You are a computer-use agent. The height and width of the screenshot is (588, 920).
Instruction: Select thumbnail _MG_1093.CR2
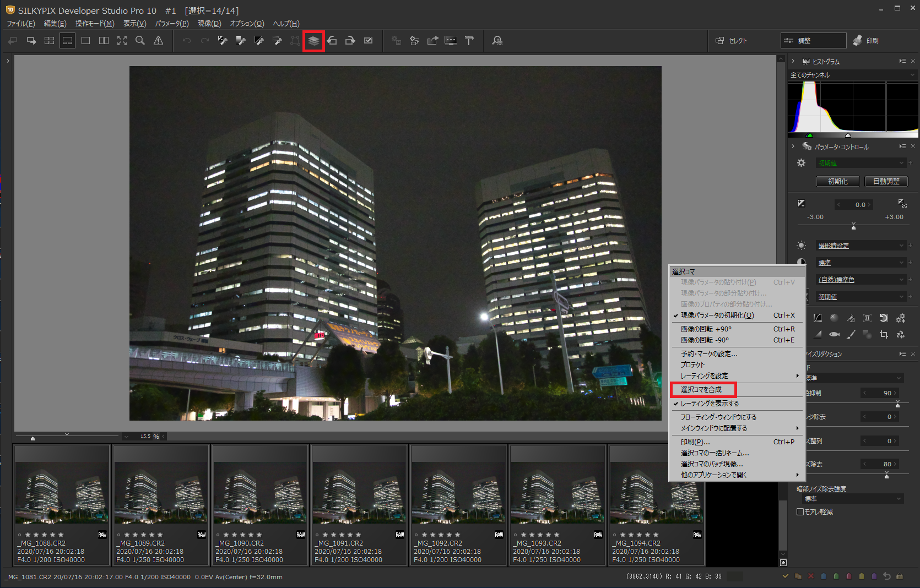(x=558, y=505)
